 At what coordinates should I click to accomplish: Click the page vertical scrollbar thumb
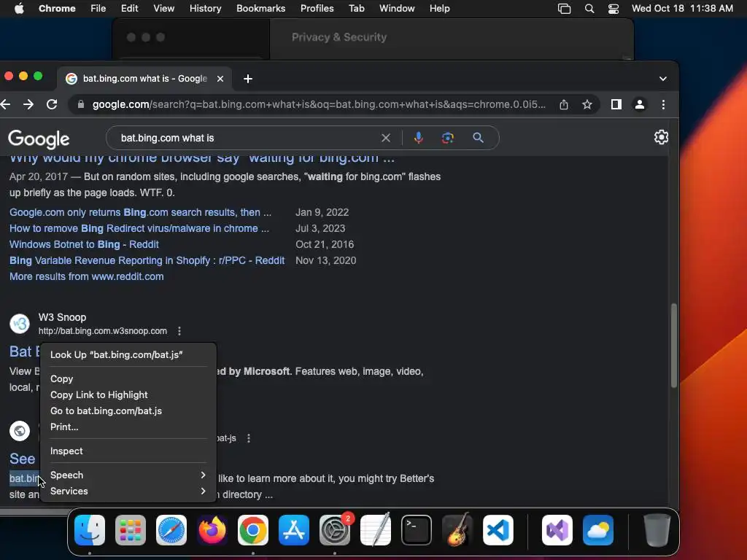click(673, 346)
